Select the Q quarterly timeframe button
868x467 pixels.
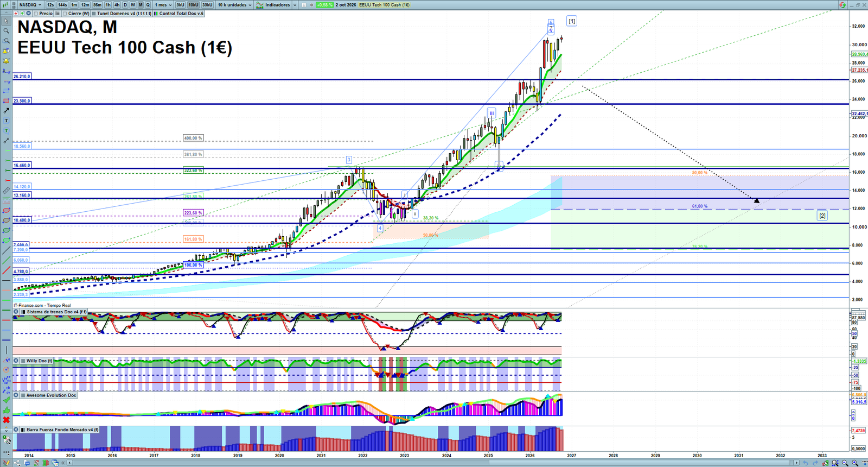tap(148, 5)
